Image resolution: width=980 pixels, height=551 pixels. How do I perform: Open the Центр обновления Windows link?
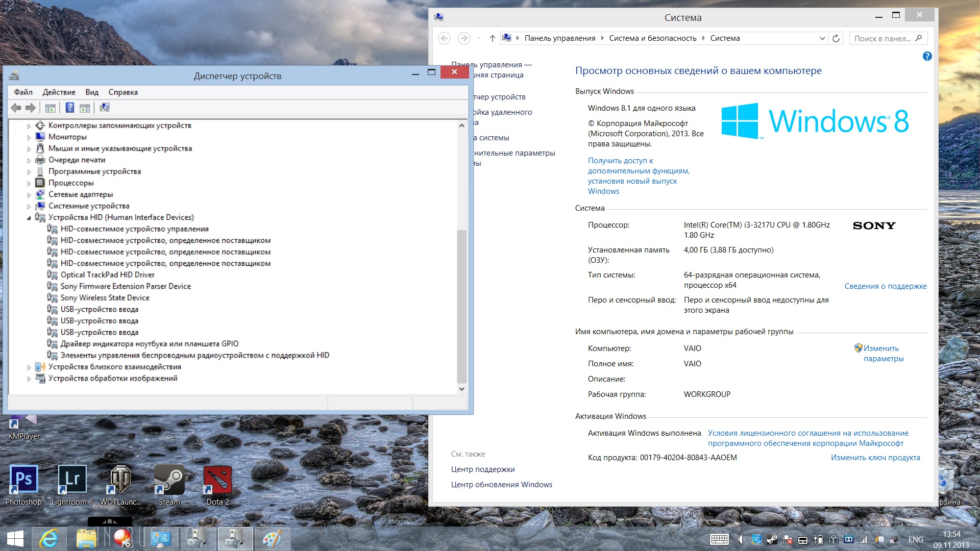pos(501,485)
